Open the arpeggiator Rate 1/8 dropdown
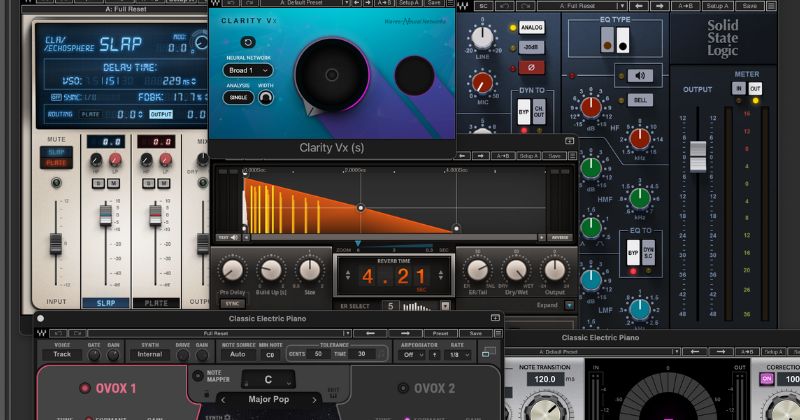The image size is (800, 420). [x=457, y=355]
